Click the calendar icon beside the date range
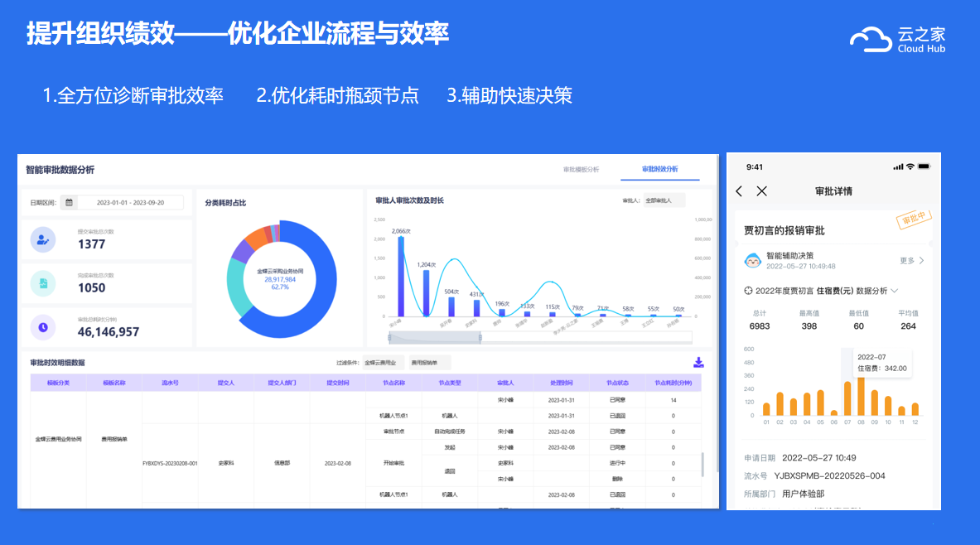The width and height of the screenshot is (980, 545). point(70,202)
